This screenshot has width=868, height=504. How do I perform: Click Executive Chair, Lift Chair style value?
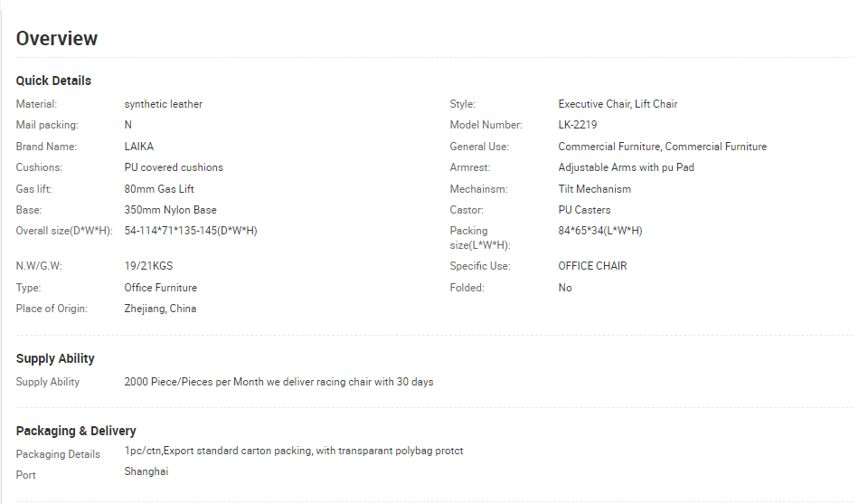(x=618, y=104)
